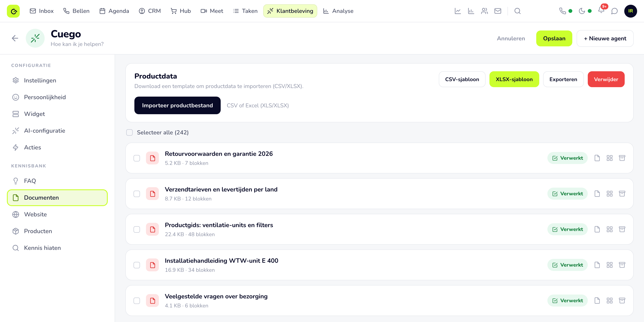644x322 pixels.
Task: View document for Installatiehandleiding WTW-unit E 400
Action: pos(597,265)
